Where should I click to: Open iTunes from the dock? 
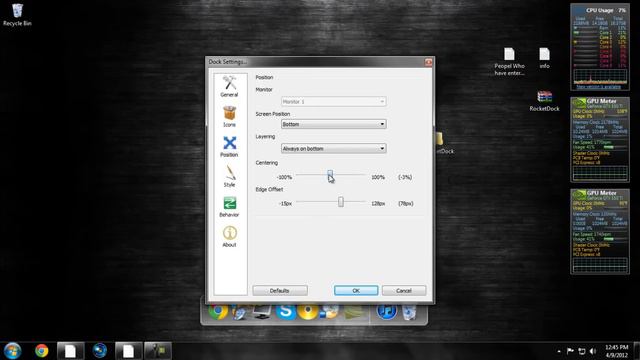coord(387,312)
